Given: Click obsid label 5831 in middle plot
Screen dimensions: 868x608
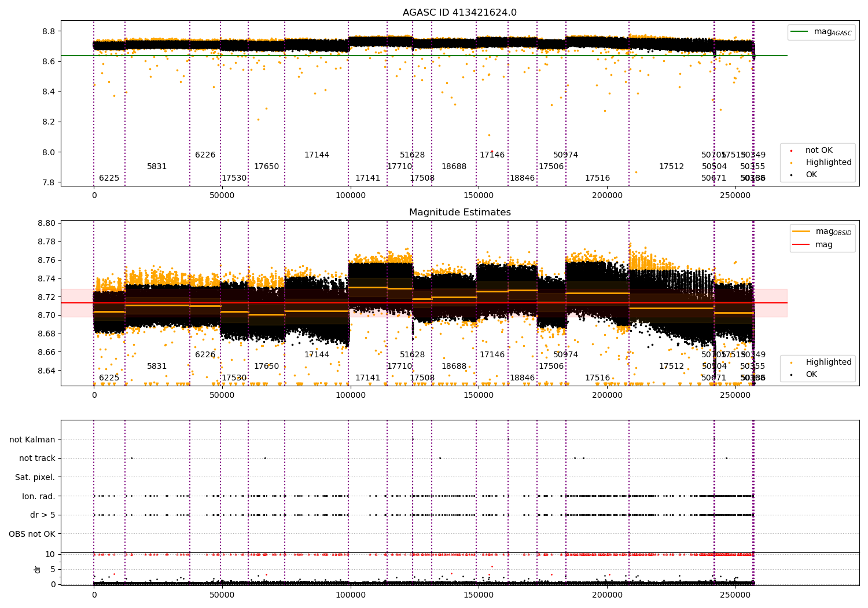Looking at the screenshot, I should [157, 367].
